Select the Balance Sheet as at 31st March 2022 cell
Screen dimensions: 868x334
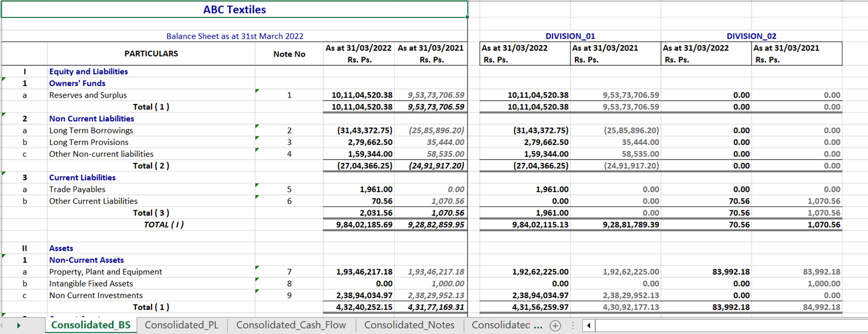pyautogui.click(x=234, y=36)
